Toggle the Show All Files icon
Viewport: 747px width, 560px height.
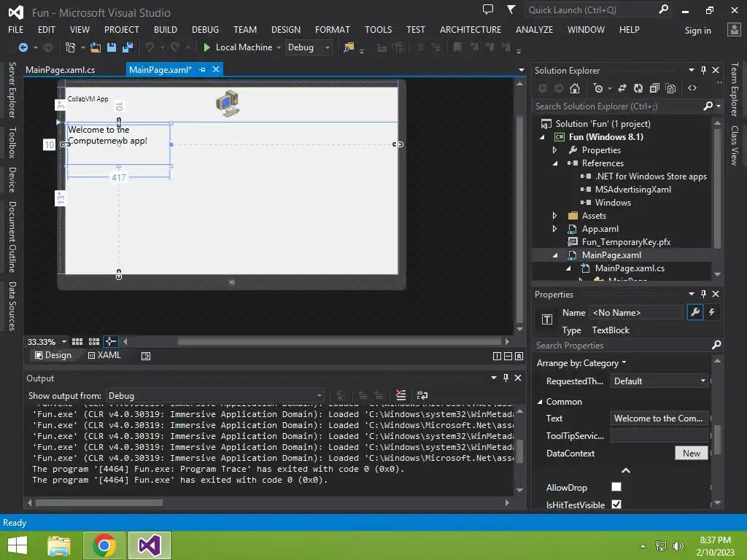tap(671, 88)
